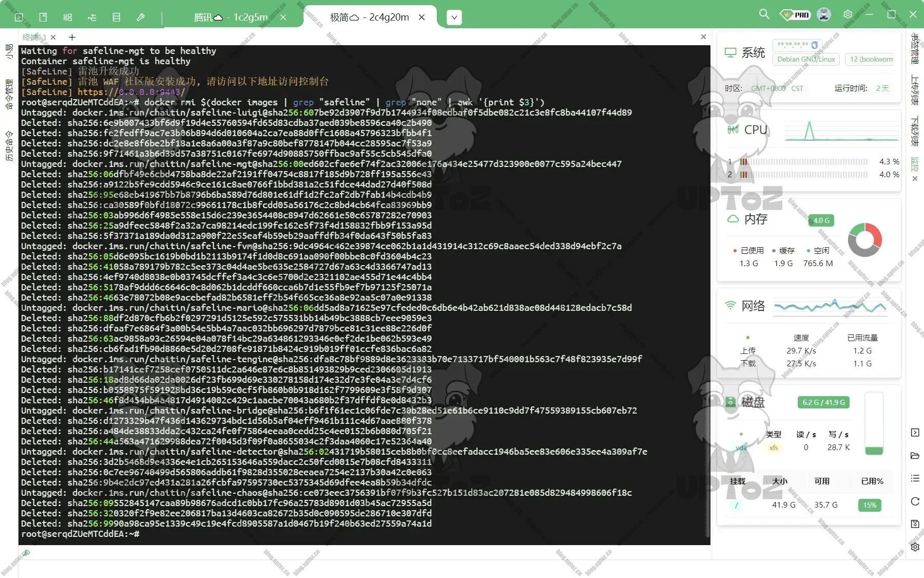This screenshot has width=924, height=578.
Task: Click the refresh icon in right sidebar
Action: 915,501
